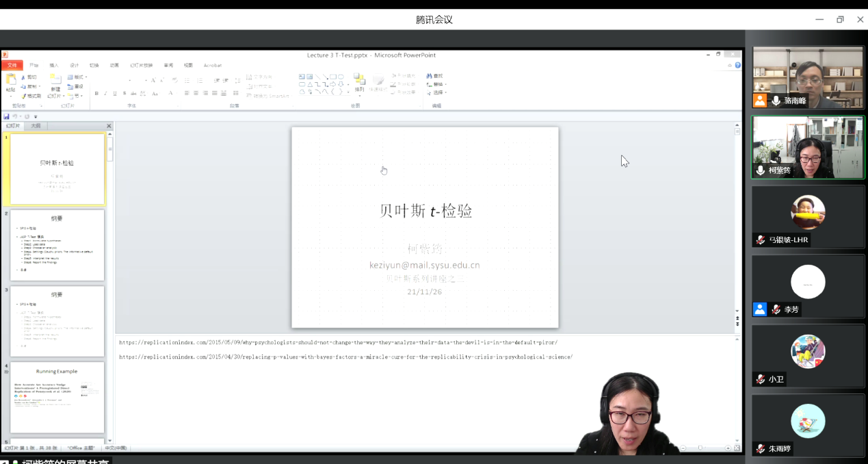Click the Save icon in the quick access toolbar
This screenshot has height=464, width=868.
[x=6, y=116]
